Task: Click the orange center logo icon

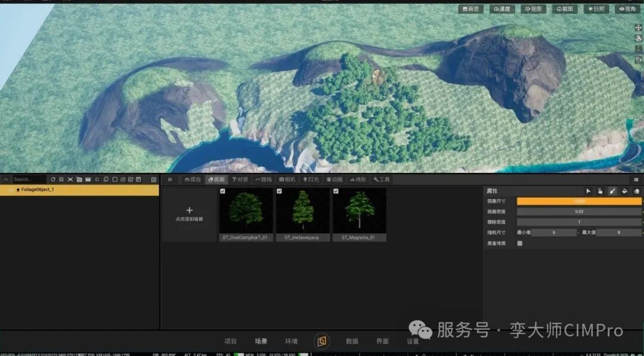Action: (x=321, y=341)
